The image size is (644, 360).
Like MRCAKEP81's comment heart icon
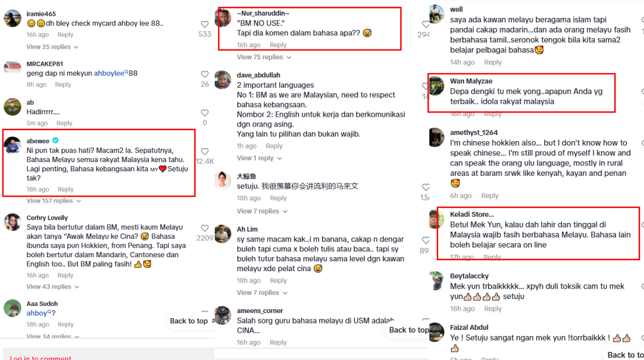click(205, 74)
